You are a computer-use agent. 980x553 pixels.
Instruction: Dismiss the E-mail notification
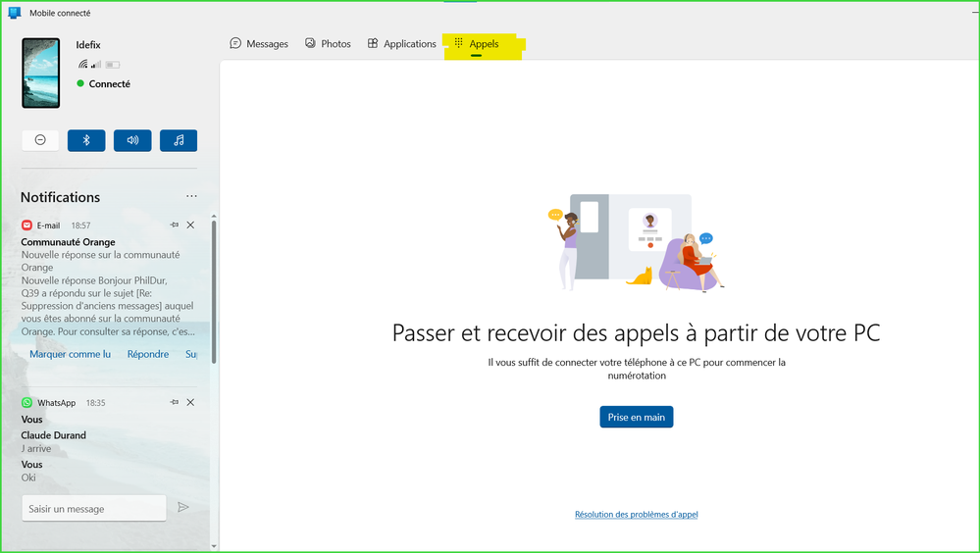pos(190,225)
